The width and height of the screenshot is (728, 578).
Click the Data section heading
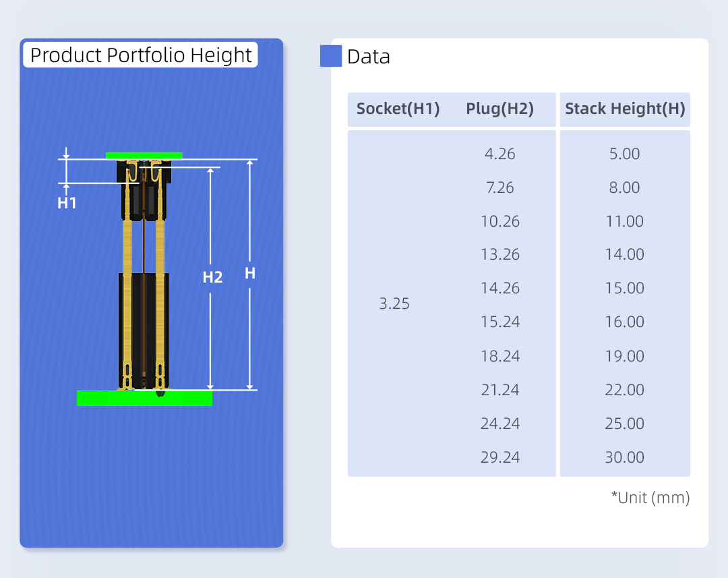368,57
